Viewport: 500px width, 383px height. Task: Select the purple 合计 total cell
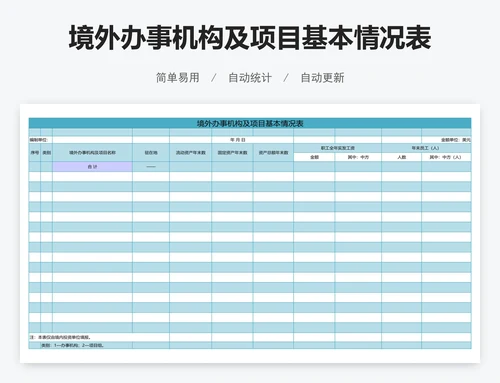(92, 167)
